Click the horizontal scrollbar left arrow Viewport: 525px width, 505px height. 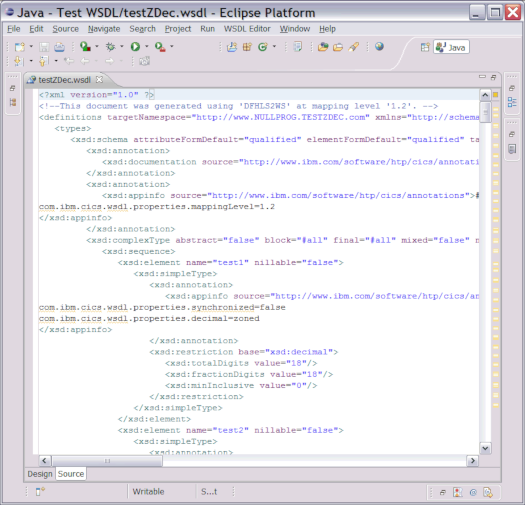[45, 461]
